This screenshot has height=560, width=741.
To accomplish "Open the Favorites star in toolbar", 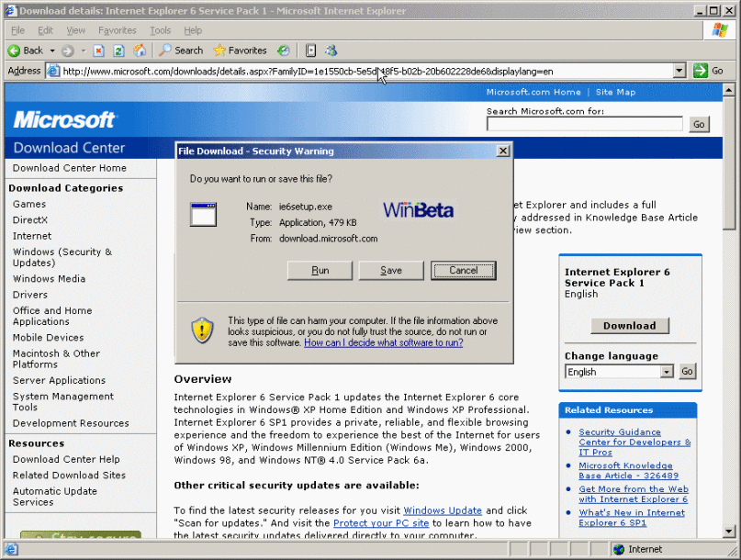I will click(x=240, y=50).
